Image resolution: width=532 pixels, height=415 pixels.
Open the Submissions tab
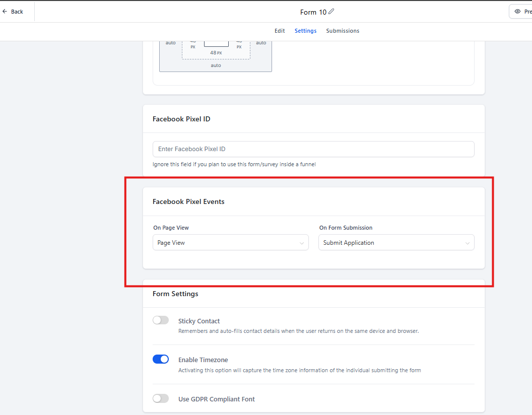pos(343,31)
